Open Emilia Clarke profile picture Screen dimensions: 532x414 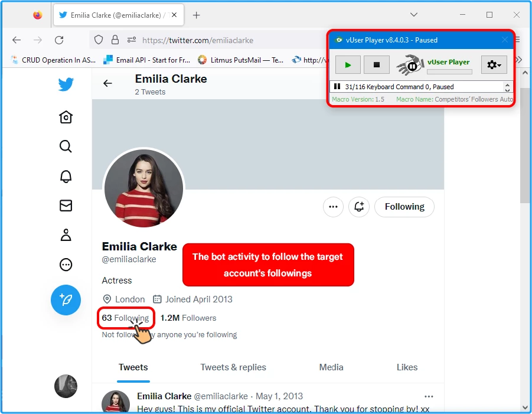(144, 188)
